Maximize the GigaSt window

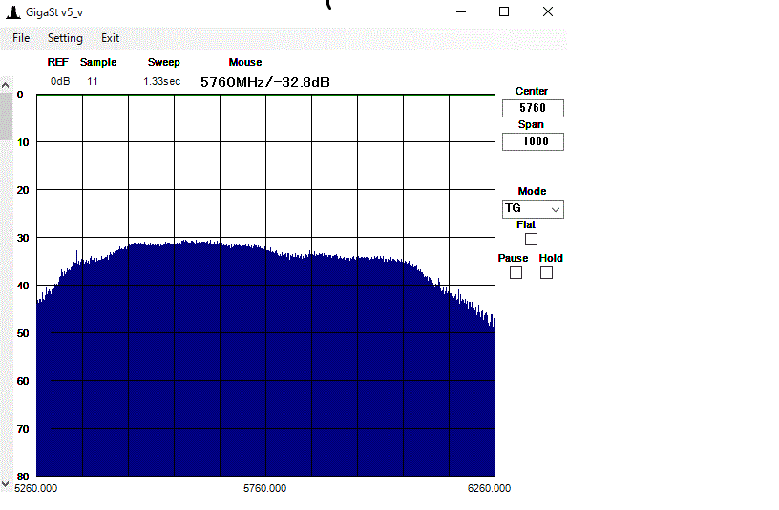[x=504, y=11]
